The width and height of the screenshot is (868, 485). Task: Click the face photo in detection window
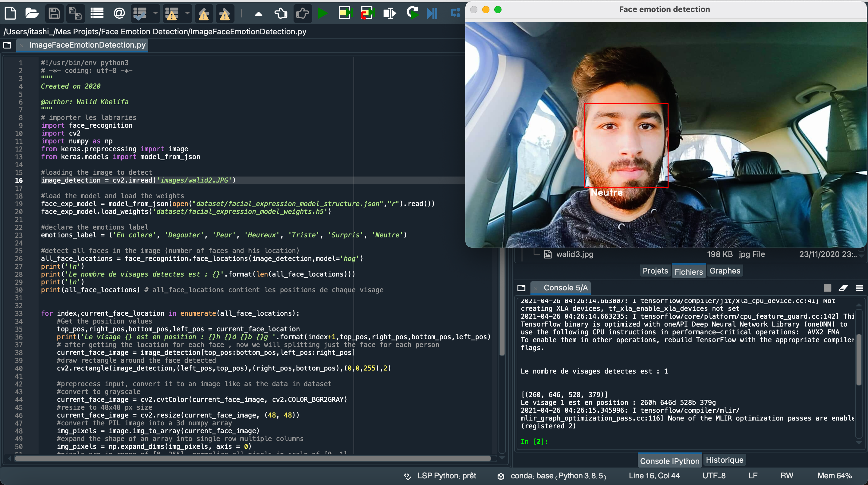click(666, 135)
